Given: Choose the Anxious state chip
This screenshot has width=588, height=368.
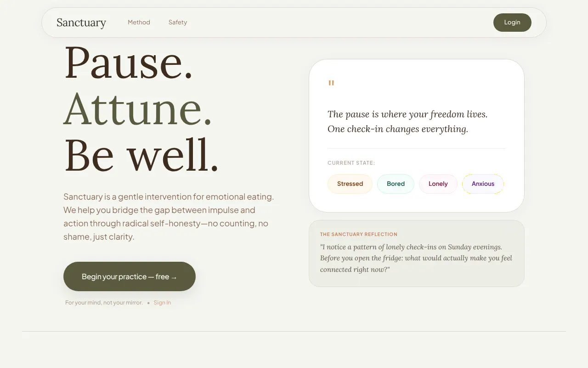Looking at the screenshot, I should pos(483,184).
